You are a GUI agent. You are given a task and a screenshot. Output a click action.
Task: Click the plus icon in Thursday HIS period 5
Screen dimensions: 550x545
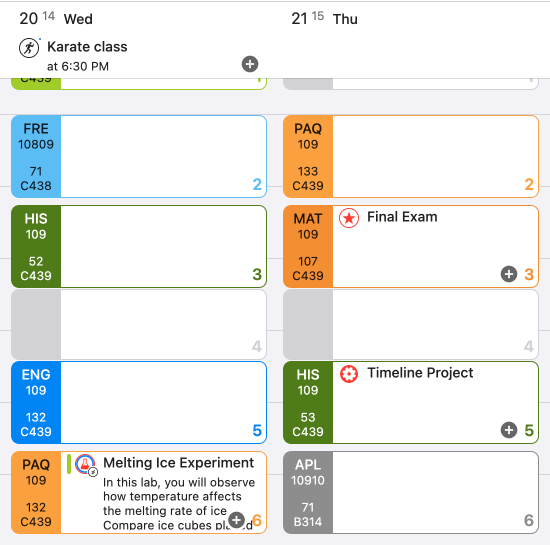[x=509, y=430]
